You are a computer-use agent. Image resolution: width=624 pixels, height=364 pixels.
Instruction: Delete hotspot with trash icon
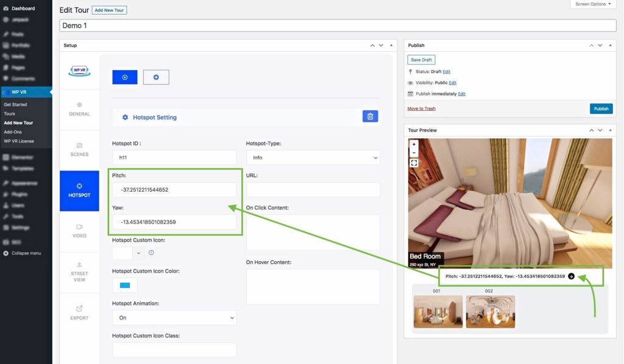click(x=370, y=116)
